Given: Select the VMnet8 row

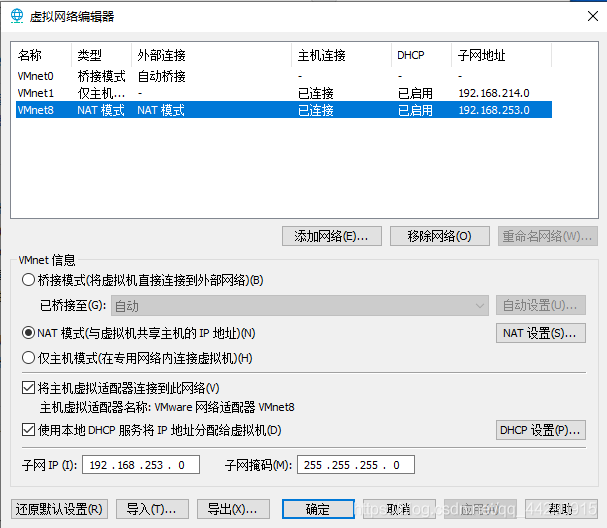Looking at the screenshot, I should click(284, 110).
